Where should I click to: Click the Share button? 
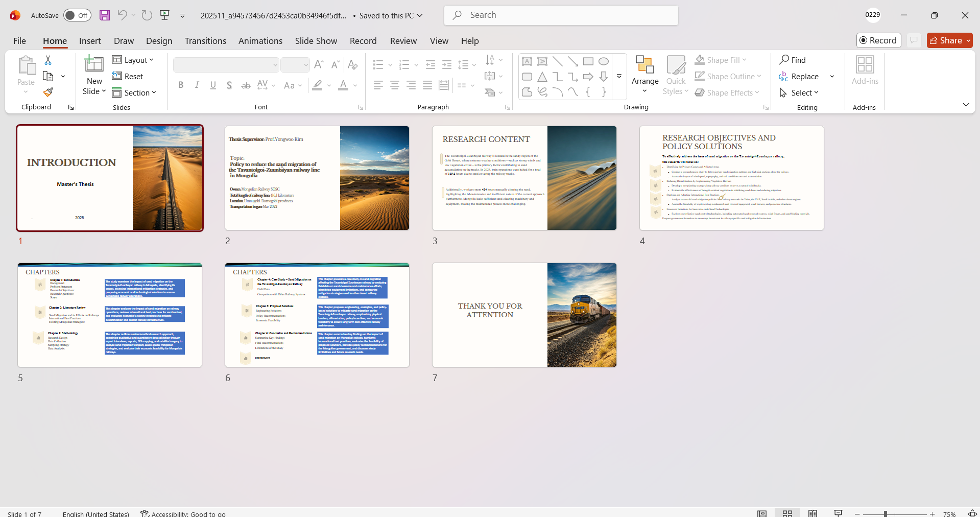(x=949, y=40)
